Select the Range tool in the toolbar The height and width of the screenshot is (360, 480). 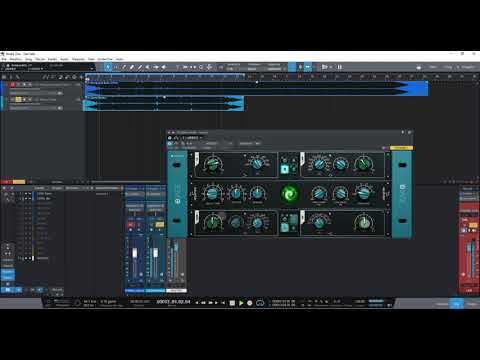coord(116,67)
